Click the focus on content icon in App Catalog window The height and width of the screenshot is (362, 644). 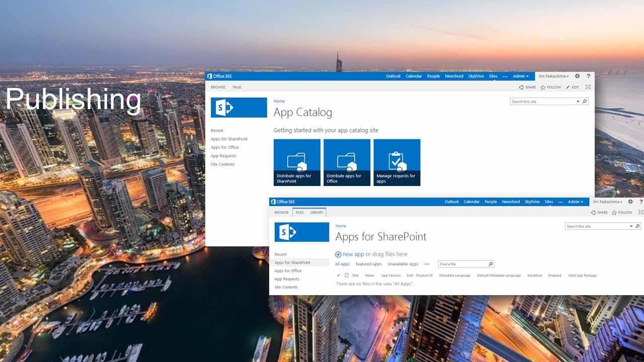588,87
